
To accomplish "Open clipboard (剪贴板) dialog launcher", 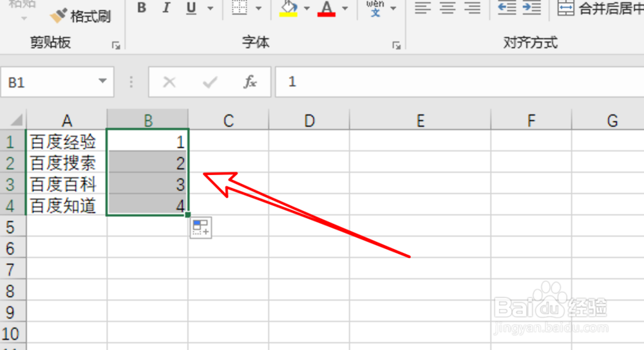I will click(x=116, y=46).
